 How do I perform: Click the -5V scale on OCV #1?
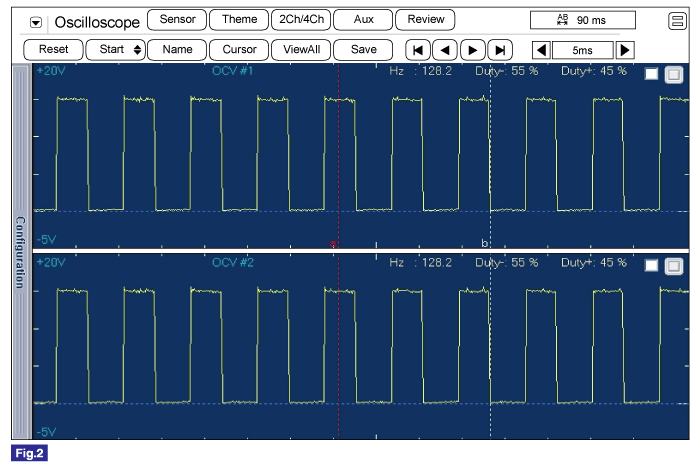[x=47, y=240]
